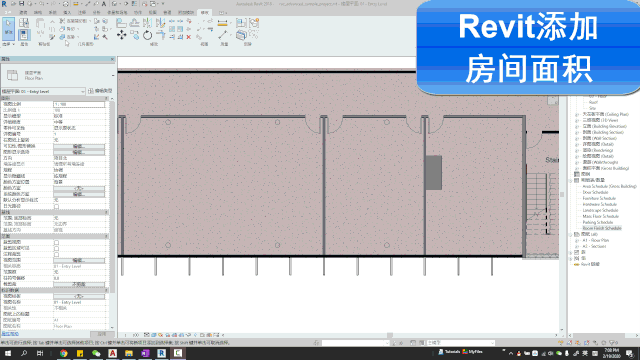Click the Measure distance icon
640x360 pixels.
click(222, 36)
